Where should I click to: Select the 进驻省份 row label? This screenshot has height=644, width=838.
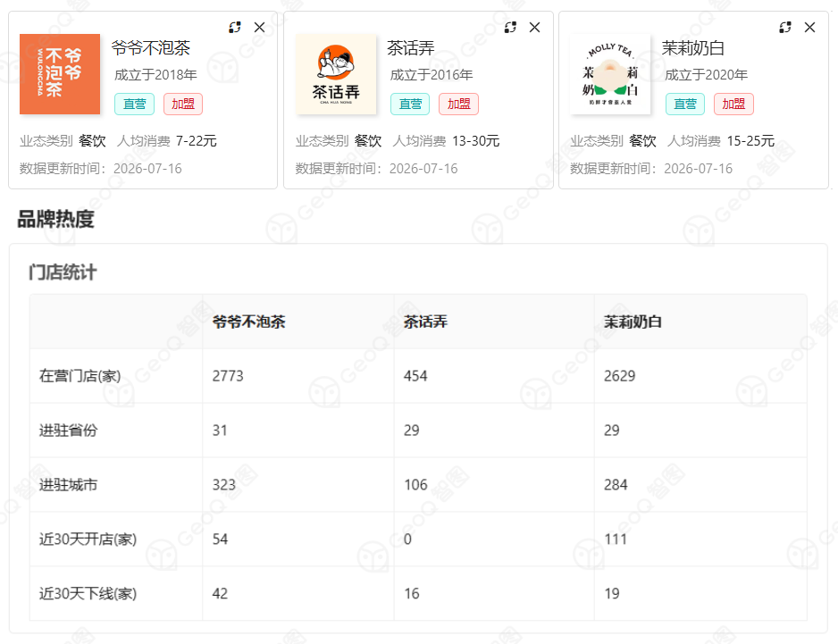coord(69,431)
